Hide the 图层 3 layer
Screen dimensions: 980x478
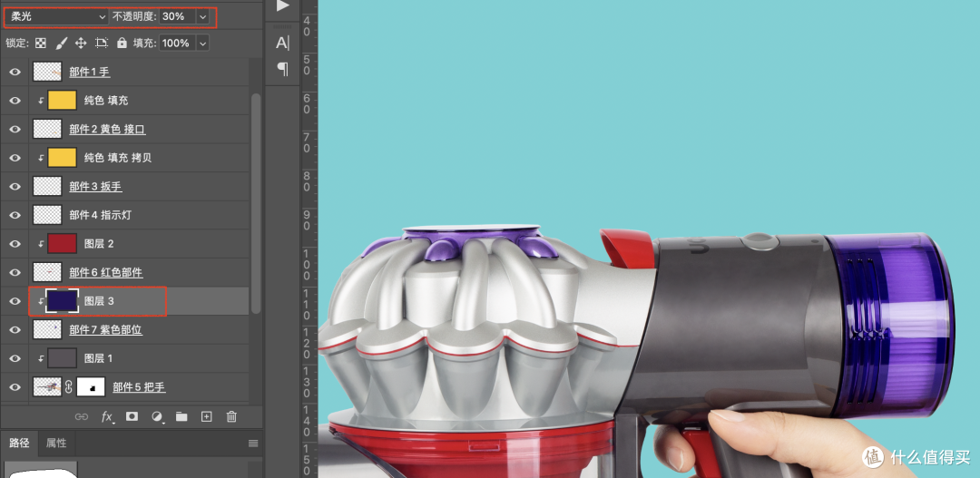15,301
